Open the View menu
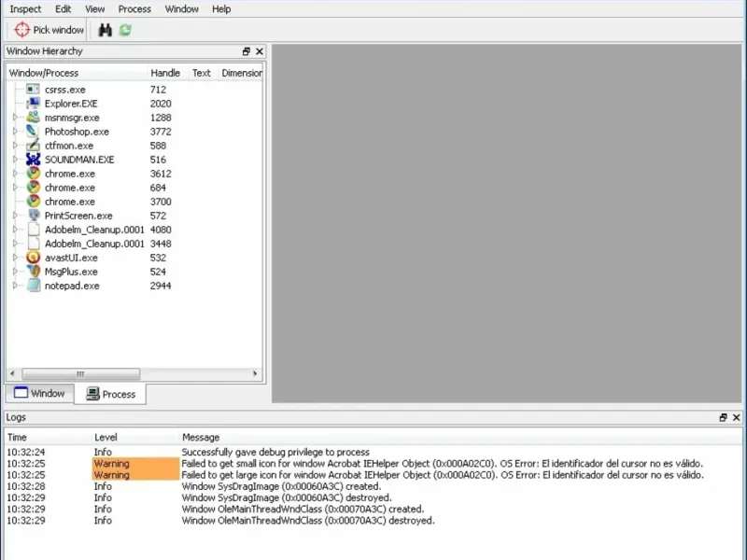747x560 pixels. tap(95, 9)
